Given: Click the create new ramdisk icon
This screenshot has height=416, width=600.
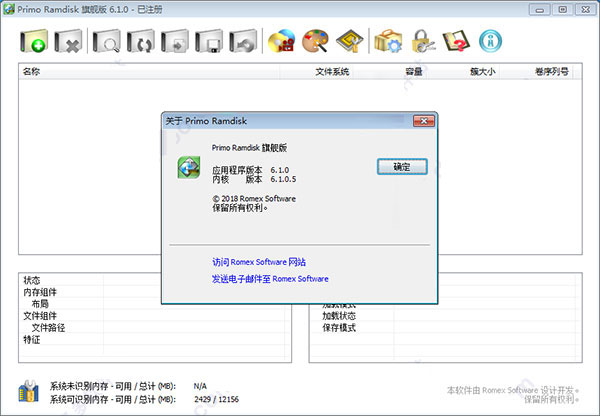Looking at the screenshot, I should 34,41.
